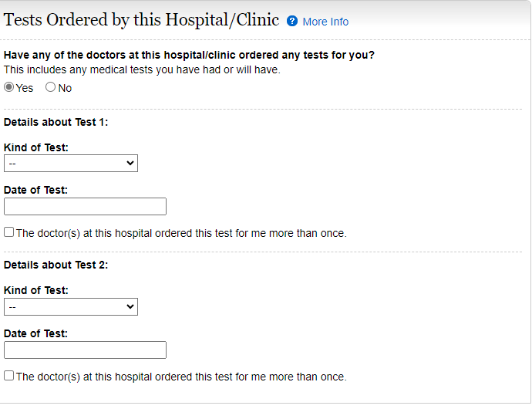Click the 'Details about Test 2:' heading
This screenshot has height=409, width=532.
(x=56, y=265)
